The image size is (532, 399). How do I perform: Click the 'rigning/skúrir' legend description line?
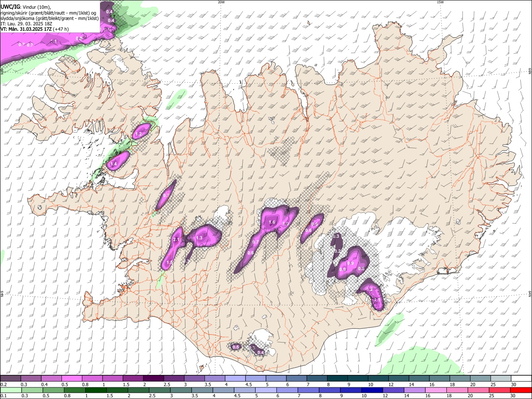tap(49, 13)
